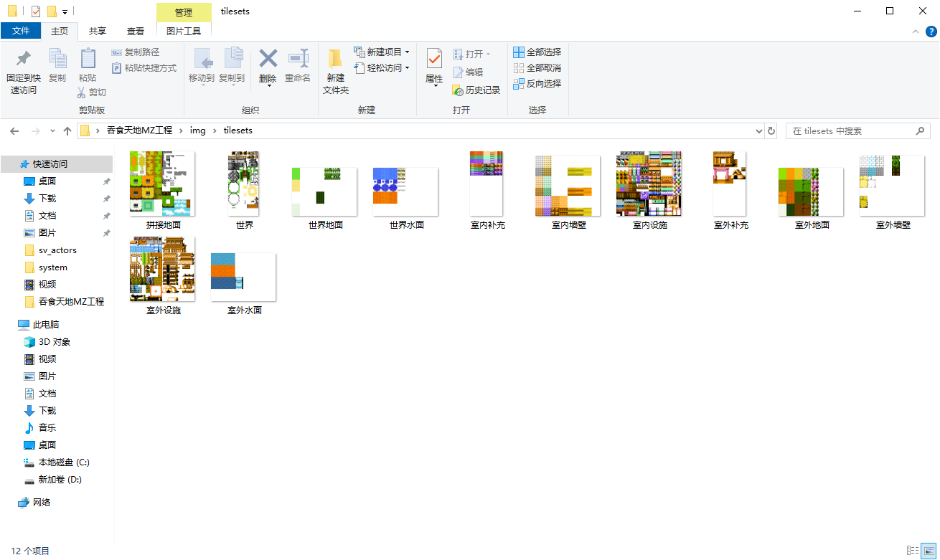Click img in the address breadcrumb

coord(198,130)
